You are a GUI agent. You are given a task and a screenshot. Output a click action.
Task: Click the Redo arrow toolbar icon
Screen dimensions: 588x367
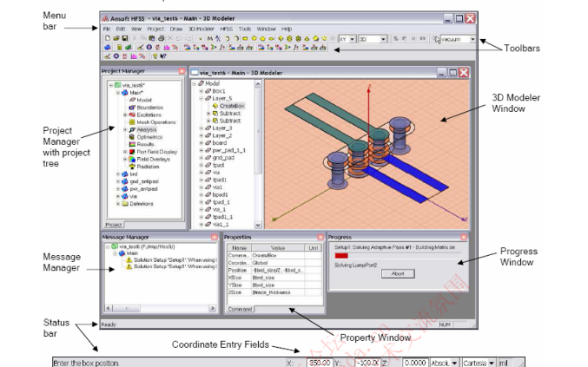point(188,38)
